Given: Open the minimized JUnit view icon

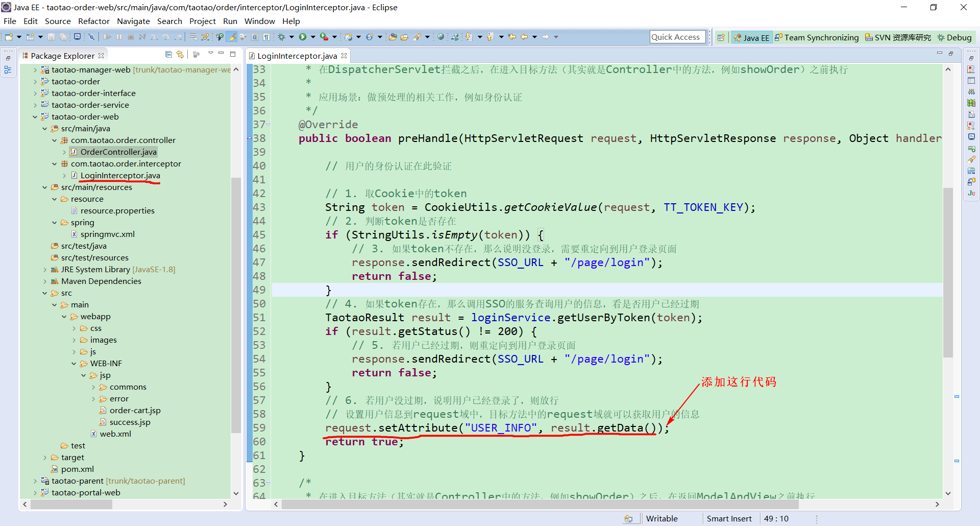Looking at the screenshot, I should coord(971,193).
